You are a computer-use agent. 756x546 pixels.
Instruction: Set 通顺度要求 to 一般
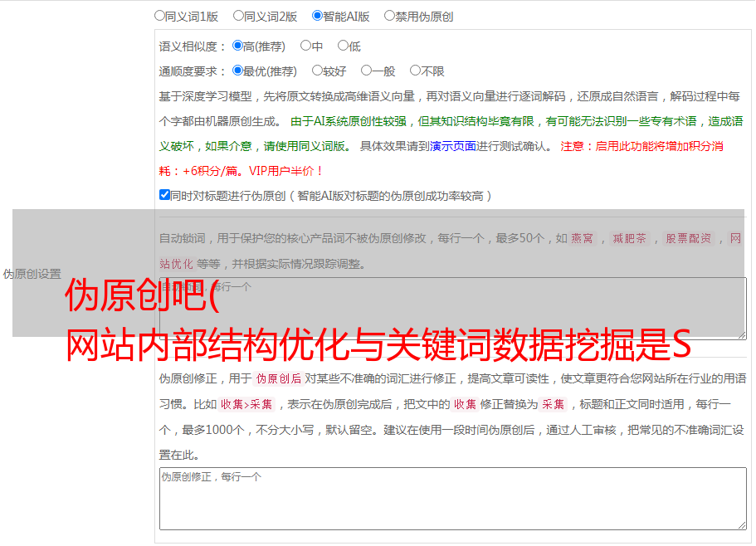pyautogui.click(x=367, y=71)
